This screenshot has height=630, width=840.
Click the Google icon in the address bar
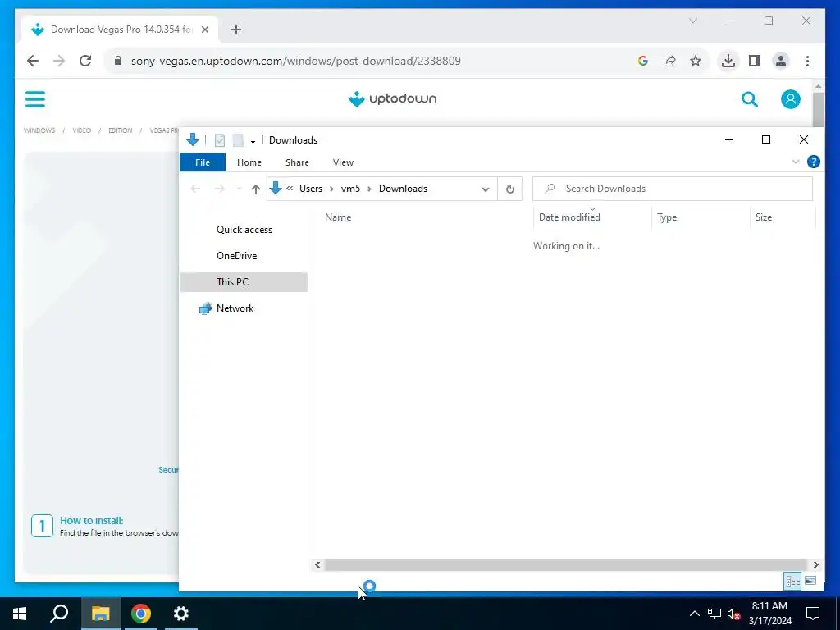pyautogui.click(x=643, y=61)
